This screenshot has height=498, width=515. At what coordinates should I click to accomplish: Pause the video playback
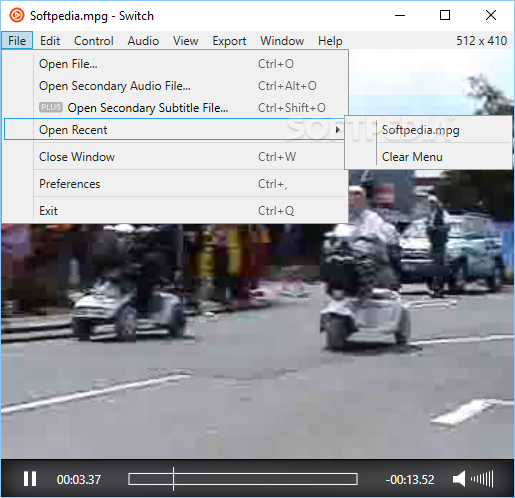coord(30,479)
